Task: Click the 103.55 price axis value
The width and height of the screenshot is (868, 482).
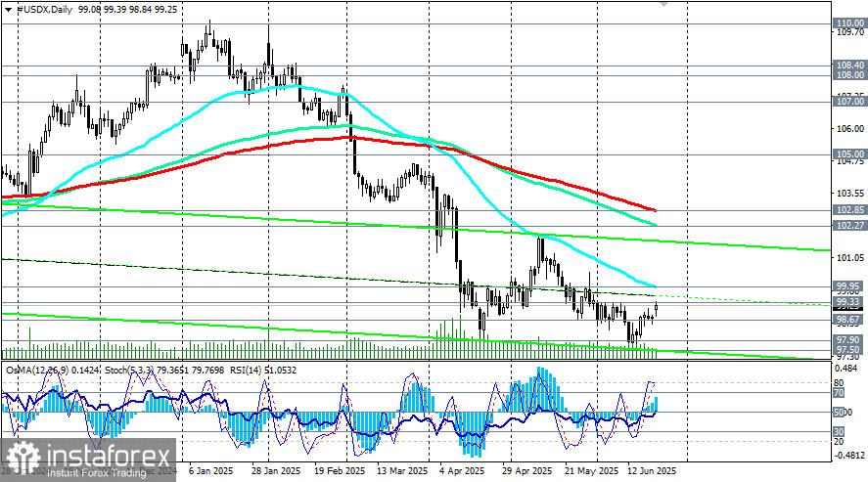Action: coord(850,194)
